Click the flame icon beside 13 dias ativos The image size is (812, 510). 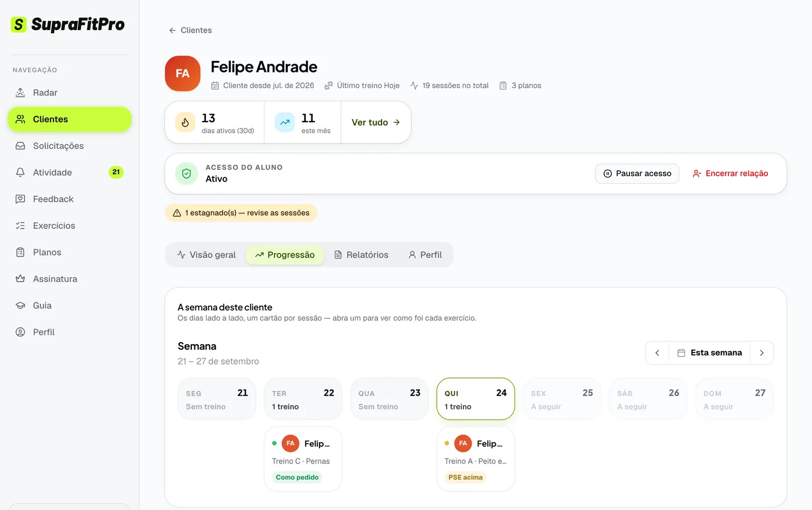[x=185, y=122]
